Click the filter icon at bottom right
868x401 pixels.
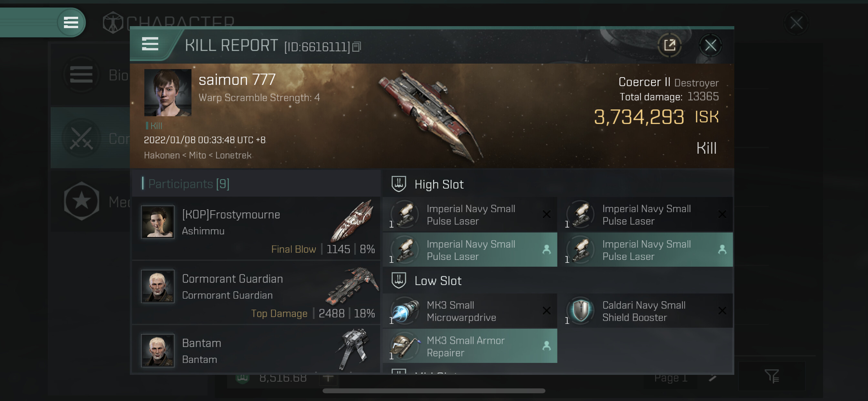[x=771, y=376]
